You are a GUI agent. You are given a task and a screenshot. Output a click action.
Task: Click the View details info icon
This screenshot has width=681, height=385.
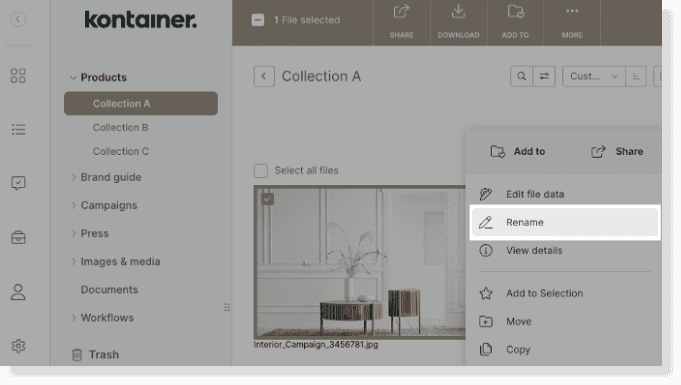[486, 250]
